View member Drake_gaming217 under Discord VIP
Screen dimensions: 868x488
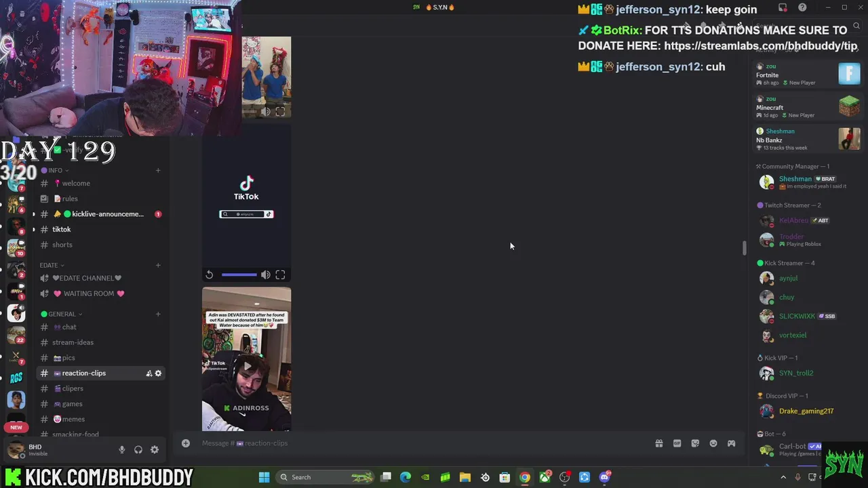pyautogui.click(x=808, y=411)
